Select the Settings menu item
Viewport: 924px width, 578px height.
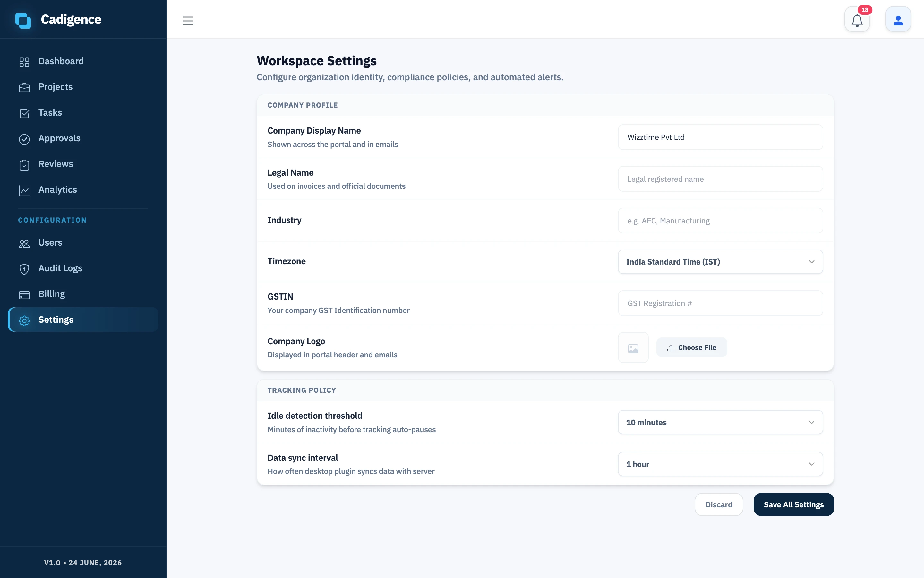click(x=83, y=320)
